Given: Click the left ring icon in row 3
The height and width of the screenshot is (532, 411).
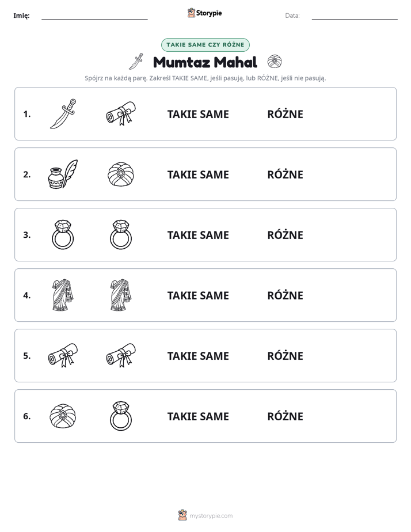Looking at the screenshot, I should pyautogui.click(x=63, y=234).
